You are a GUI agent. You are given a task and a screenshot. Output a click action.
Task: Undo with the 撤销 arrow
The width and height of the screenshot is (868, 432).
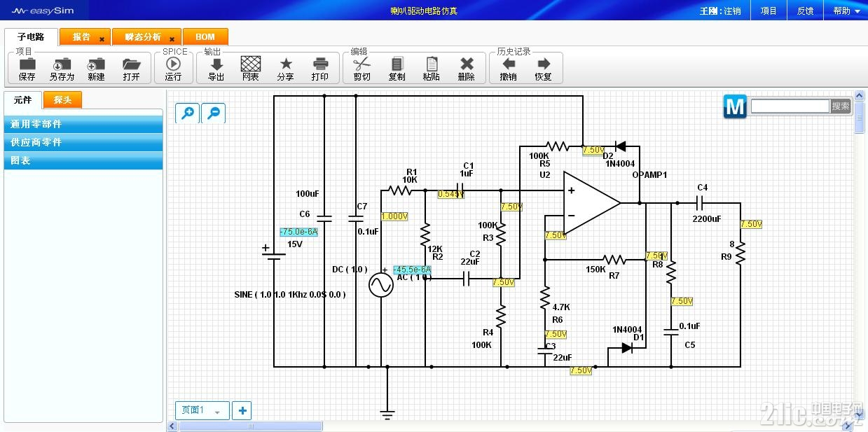(x=509, y=64)
